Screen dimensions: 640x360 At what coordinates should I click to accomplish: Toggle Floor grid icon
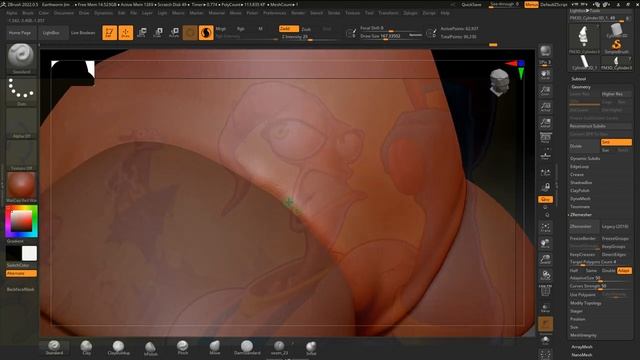pyautogui.click(x=545, y=156)
